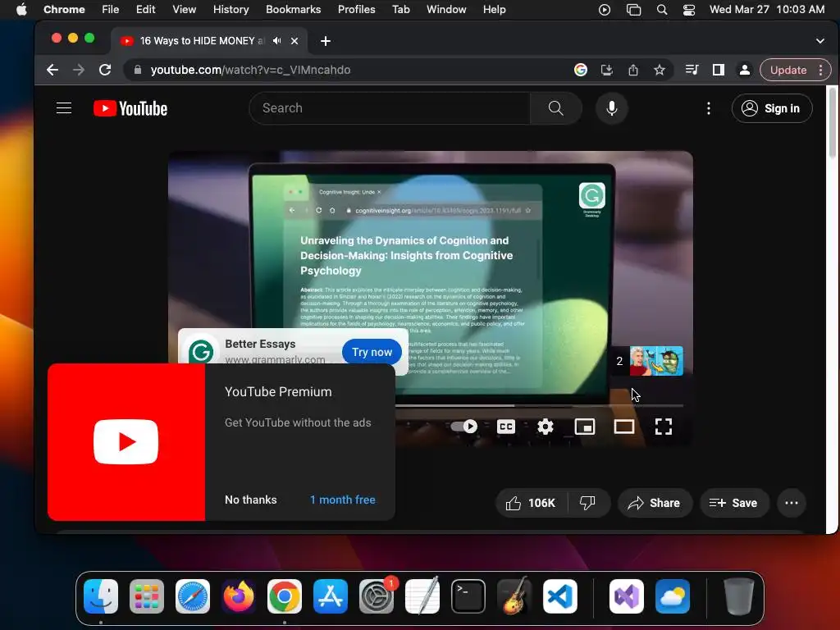Share this page from address bar
This screenshot has width=840, height=630.
632,70
